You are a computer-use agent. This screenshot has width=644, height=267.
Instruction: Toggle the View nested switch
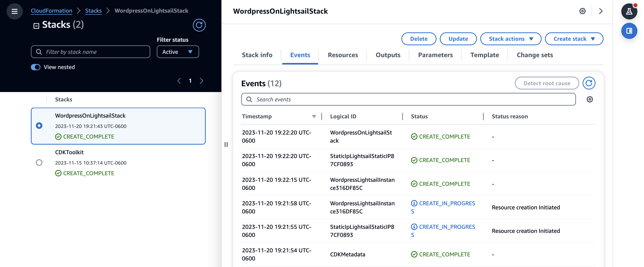click(x=36, y=67)
